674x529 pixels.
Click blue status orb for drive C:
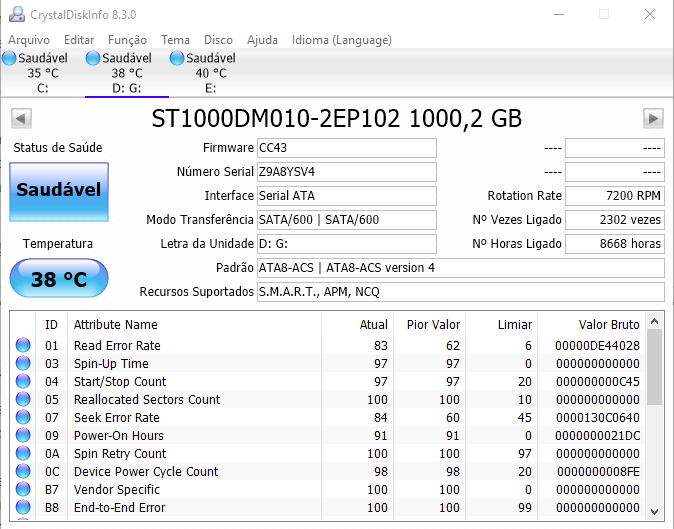tap(9, 58)
